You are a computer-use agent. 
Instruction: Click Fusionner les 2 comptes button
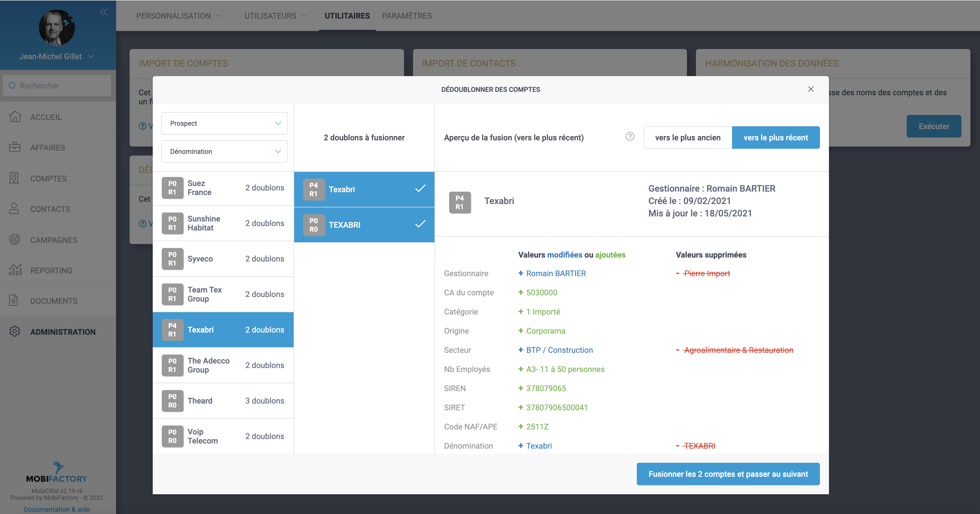click(x=728, y=474)
